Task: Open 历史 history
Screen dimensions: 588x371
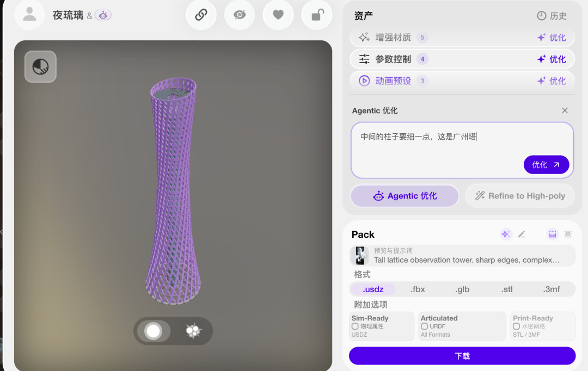Action: [x=552, y=16]
